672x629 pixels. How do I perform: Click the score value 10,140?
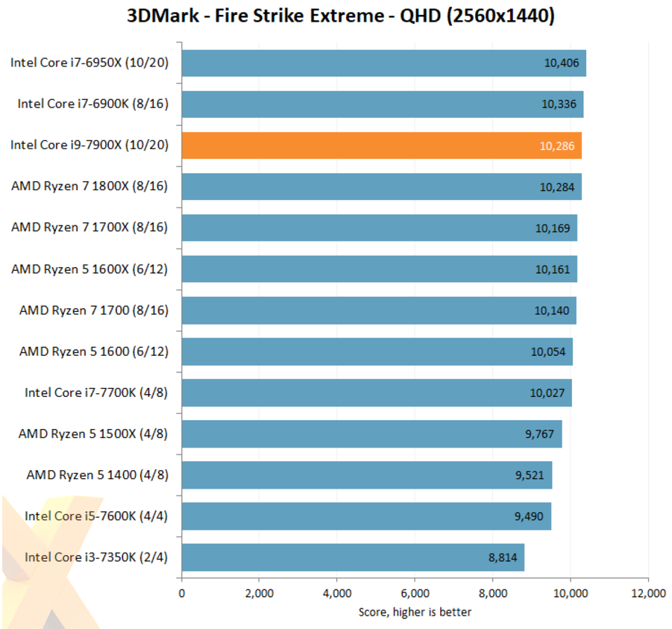pyautogui.click(x=552, y=311)
